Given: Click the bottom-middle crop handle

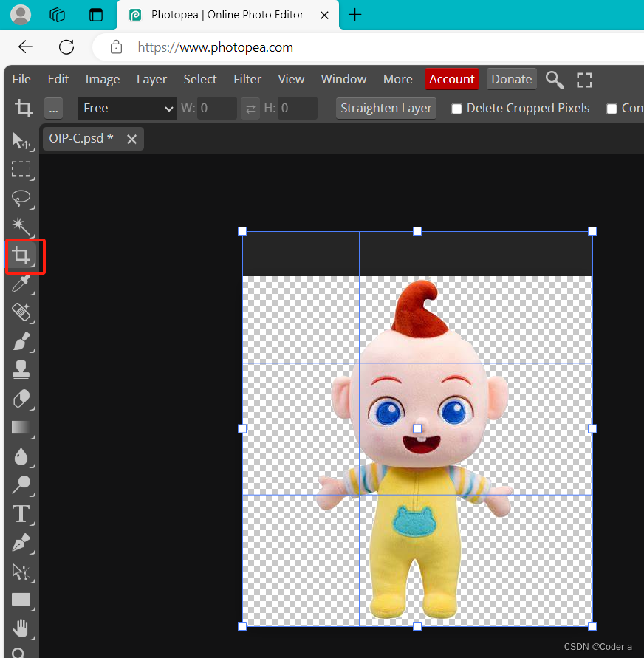Looking at the screenshot, I should pyautogui.click(x=417, y=626).
